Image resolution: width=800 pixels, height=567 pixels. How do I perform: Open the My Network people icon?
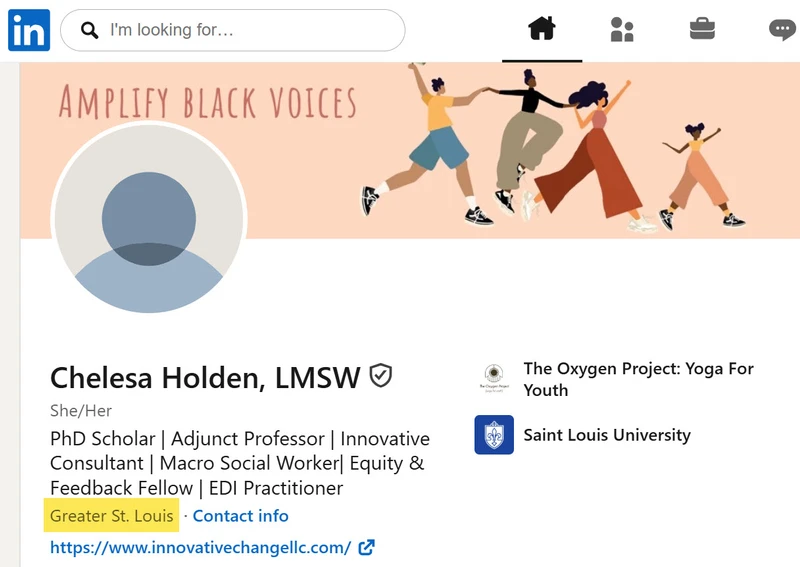pos(622,29)
